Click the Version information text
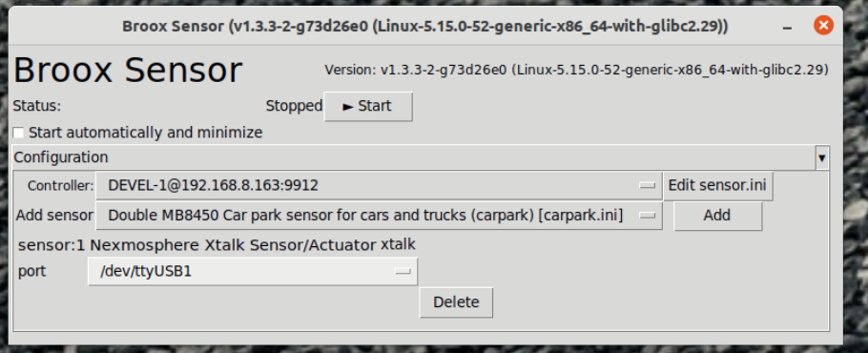868x353 pixels. (x=576, y=70)
